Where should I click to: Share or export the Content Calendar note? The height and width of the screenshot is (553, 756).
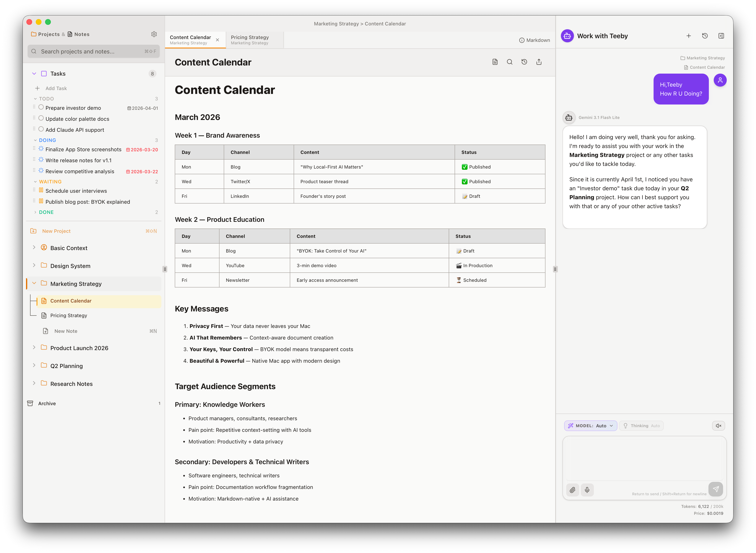tap(539, 62)
